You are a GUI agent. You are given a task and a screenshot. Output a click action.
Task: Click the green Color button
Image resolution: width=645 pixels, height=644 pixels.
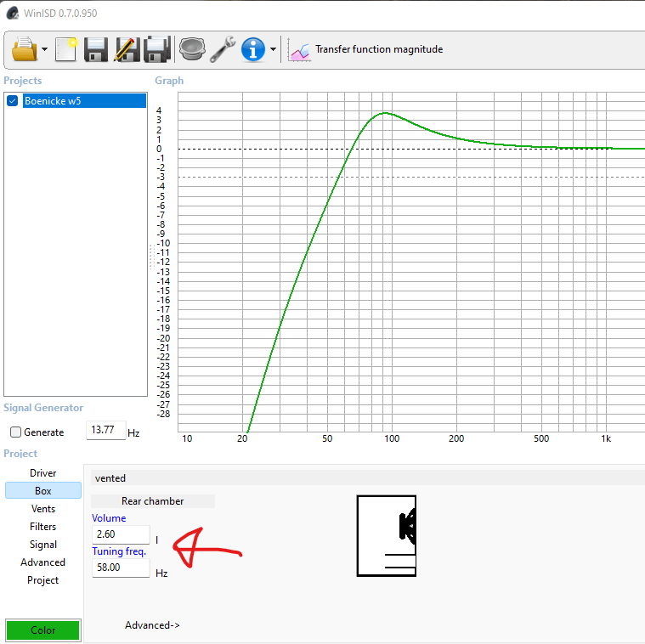point(42,630)
